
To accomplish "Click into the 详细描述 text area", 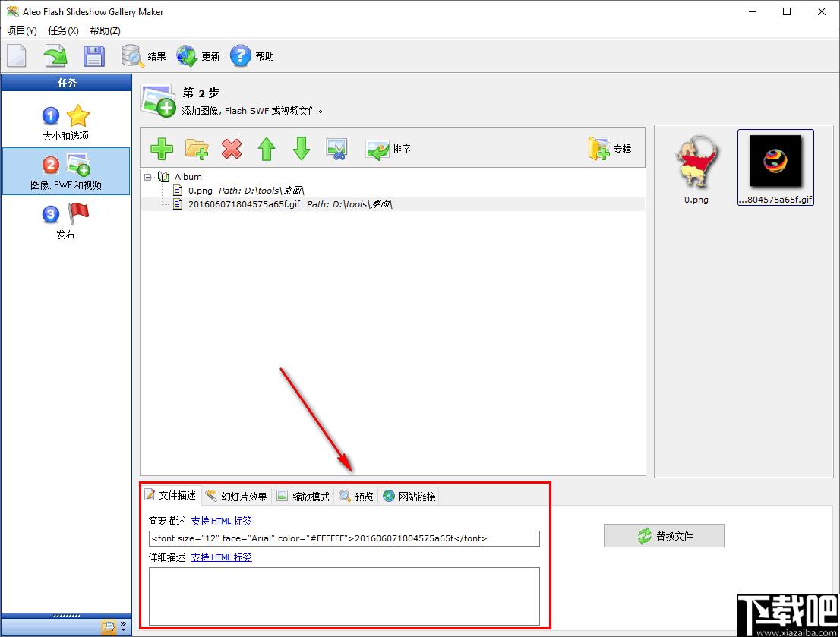I will (344, 596).
